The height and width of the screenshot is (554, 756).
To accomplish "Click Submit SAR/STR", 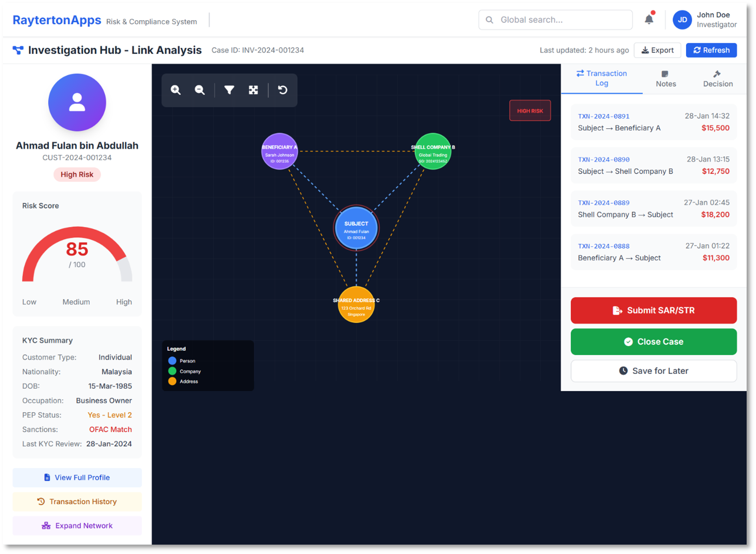I will 653,310.
